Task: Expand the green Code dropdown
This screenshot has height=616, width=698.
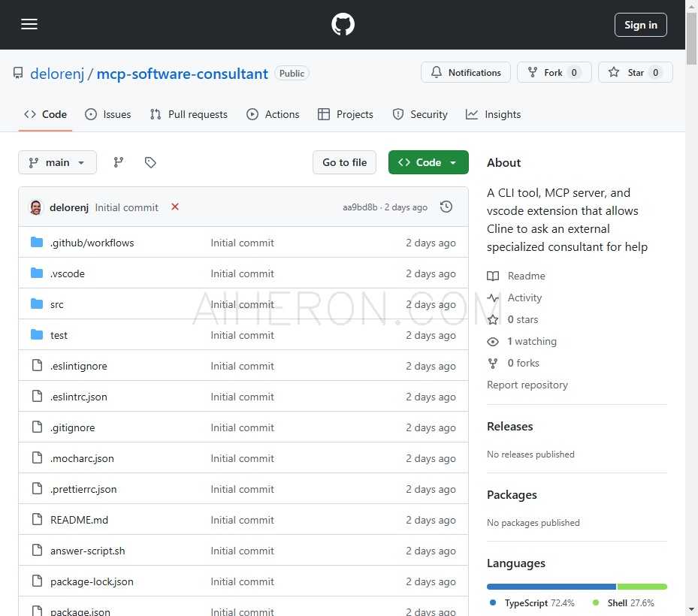Action: 428,162
